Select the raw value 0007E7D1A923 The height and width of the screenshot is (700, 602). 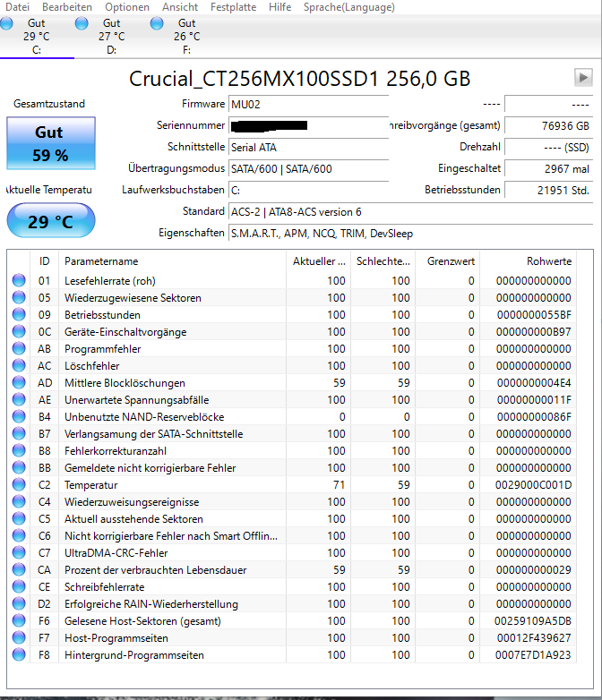533,655
